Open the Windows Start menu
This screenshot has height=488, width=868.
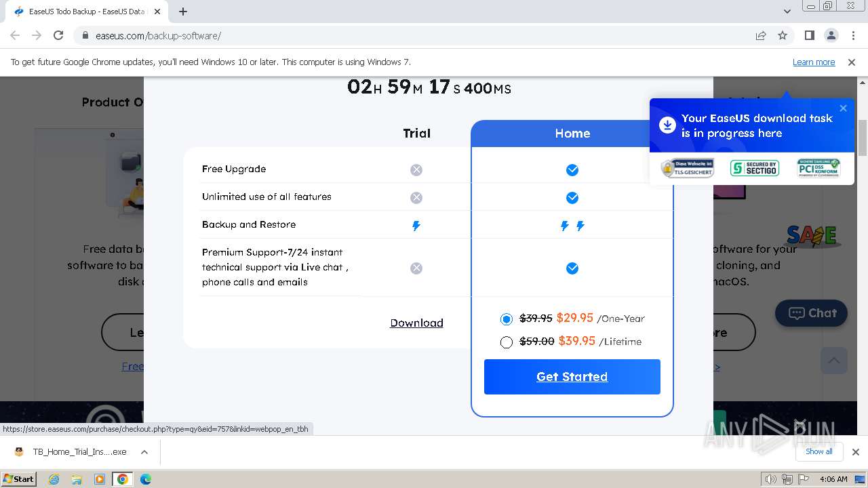pyautogui.click(x=18, y=479)
